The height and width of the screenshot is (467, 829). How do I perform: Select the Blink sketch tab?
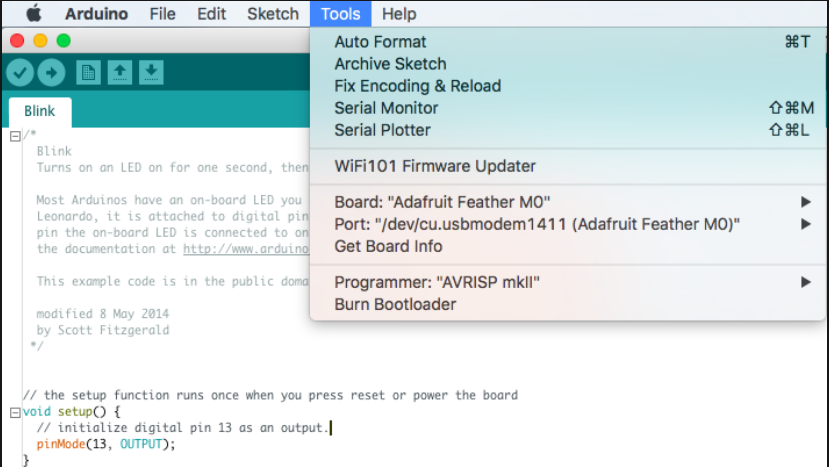[40, 111]
